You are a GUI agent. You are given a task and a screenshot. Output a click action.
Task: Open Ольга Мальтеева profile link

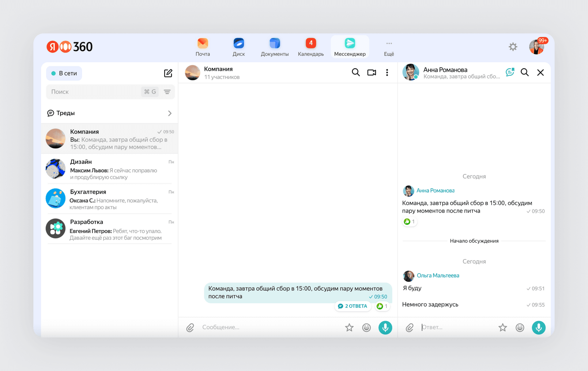pos(438,275)
